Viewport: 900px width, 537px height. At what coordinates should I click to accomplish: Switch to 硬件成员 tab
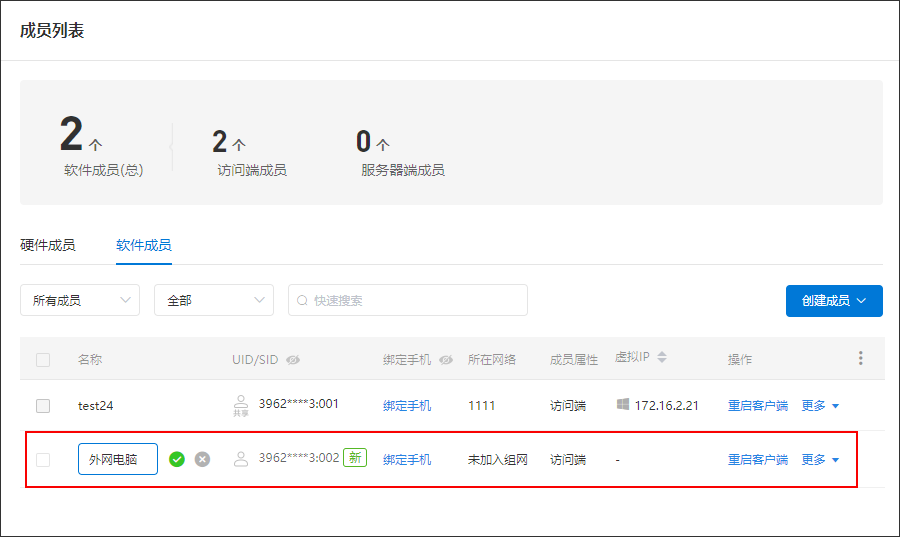[x=48, y=245]
